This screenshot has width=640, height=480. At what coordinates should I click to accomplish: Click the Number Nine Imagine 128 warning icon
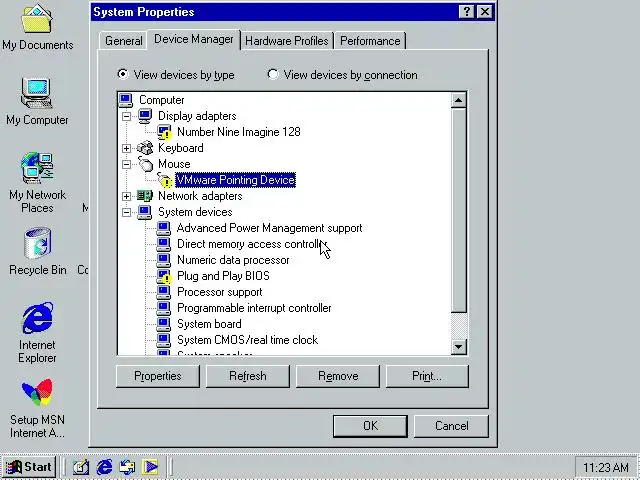164,132
